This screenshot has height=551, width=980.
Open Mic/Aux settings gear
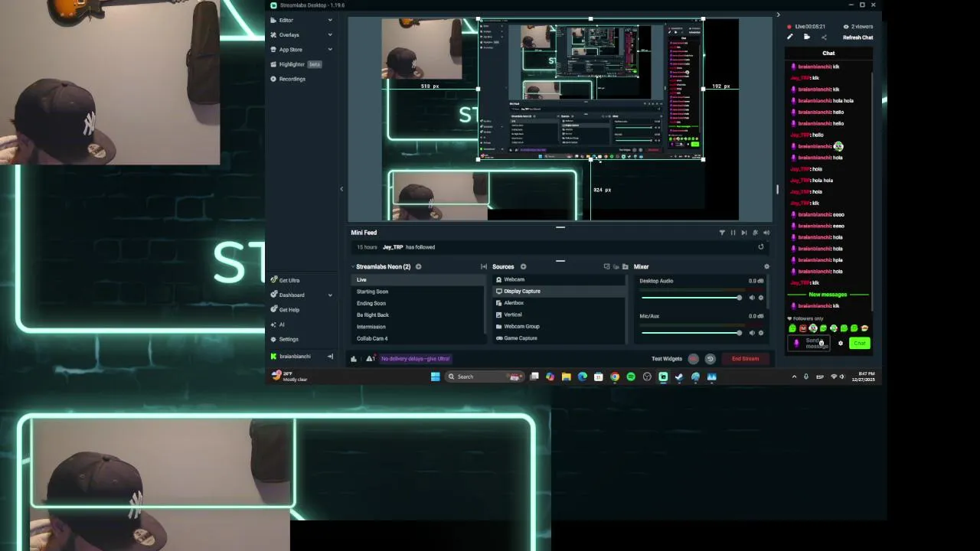point(761,333)
